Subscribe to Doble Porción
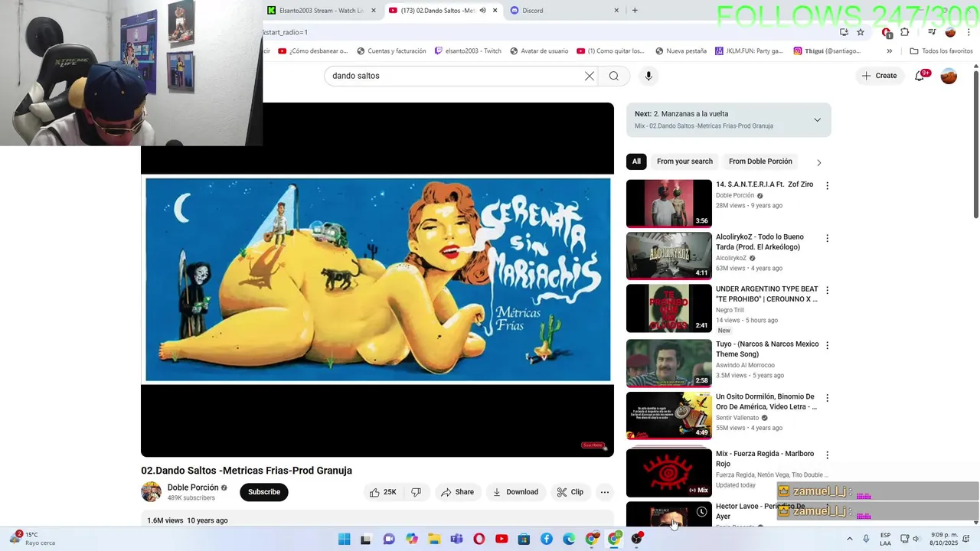 (264, 492)
